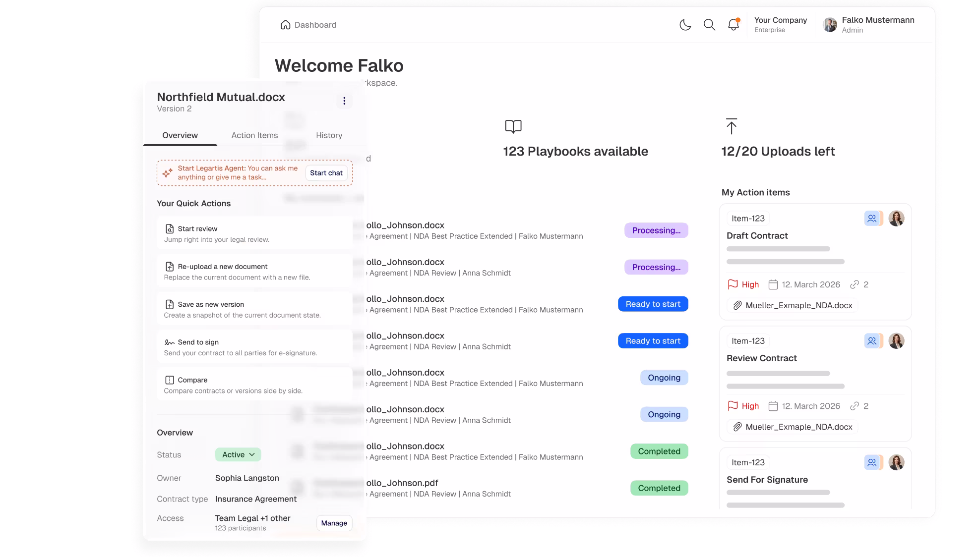
Task: Switch to the Overview tab
Action: coord(180,135)
